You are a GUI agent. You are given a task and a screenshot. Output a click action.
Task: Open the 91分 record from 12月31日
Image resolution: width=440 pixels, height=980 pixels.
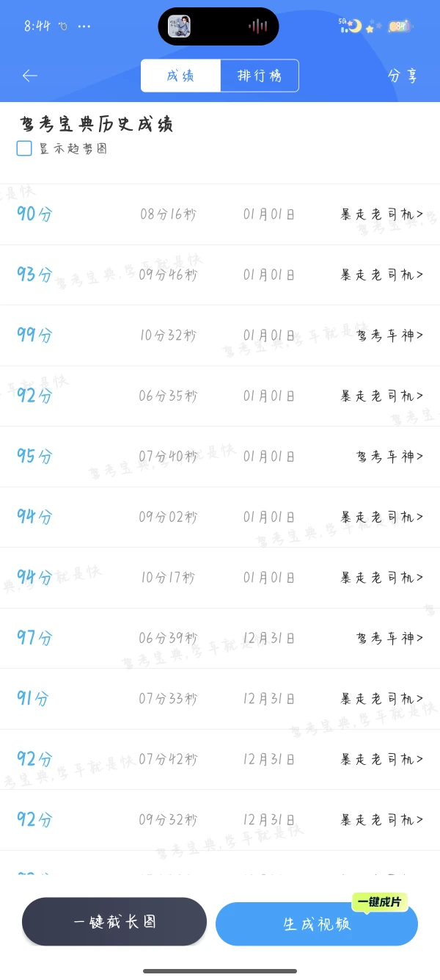pos(220,699)
